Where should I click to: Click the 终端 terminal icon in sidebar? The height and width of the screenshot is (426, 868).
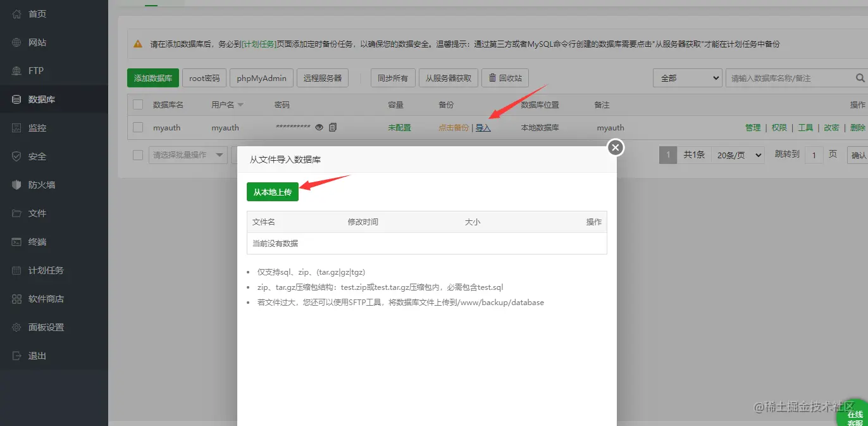(16, 242)
